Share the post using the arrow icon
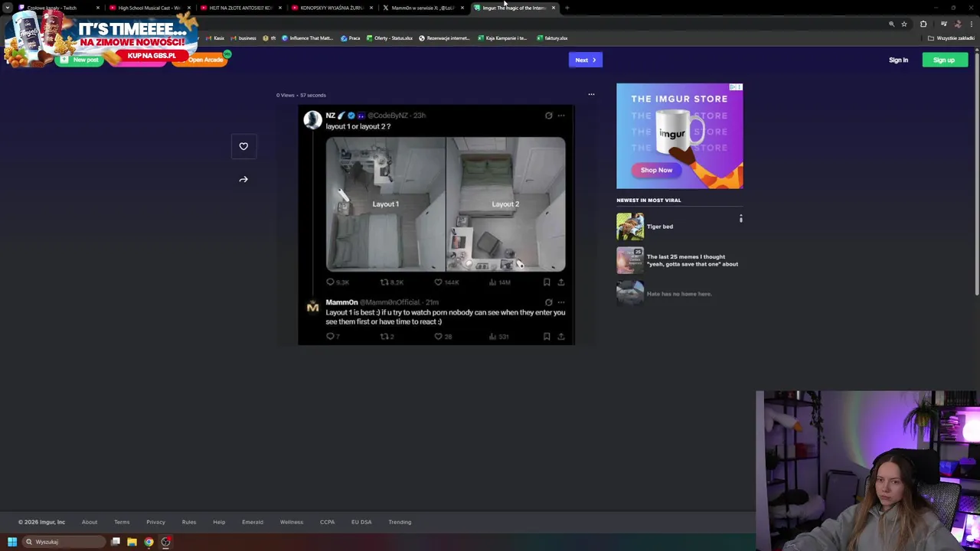 243,179
